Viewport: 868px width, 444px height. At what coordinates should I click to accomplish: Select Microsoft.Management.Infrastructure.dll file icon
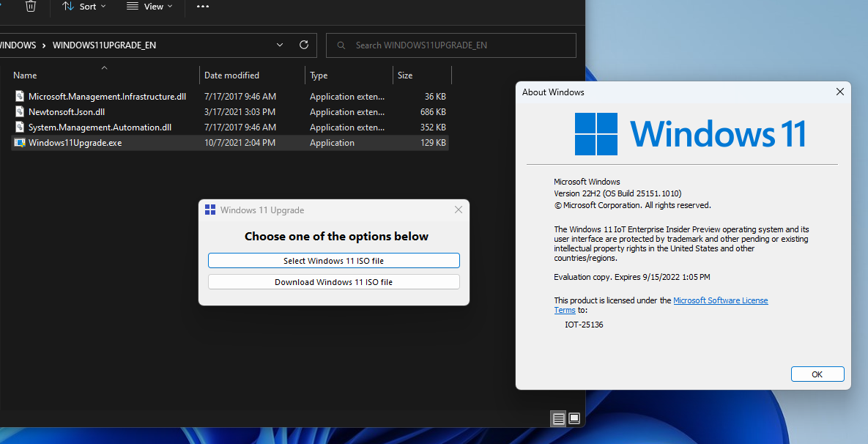19,96
